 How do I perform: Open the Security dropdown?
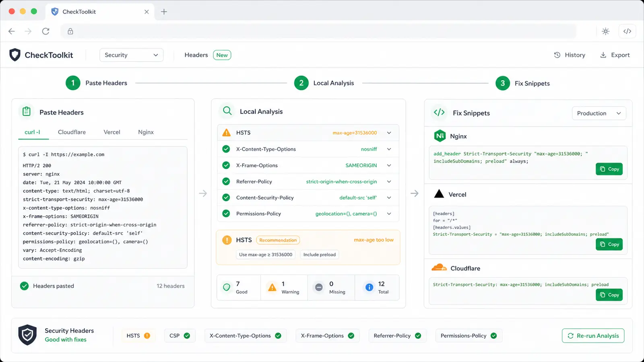[x=131, y=55]
